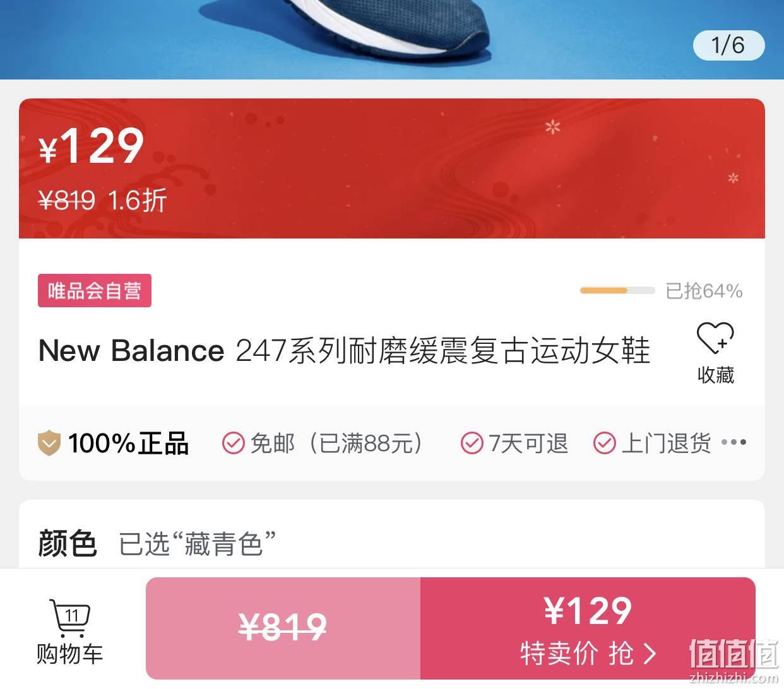Screen dimensions: 784x689
Task: Tap the 收藏 label under heart
Action: click(x=716, y=375)
